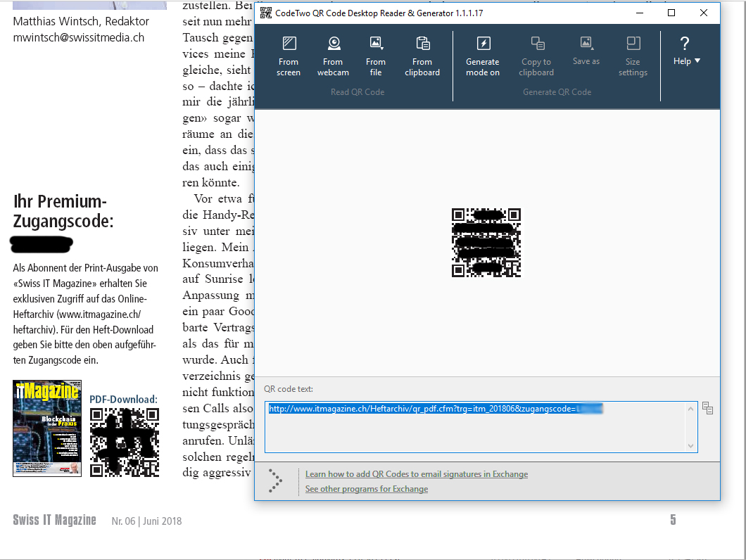746x560 pixels.
Task: Toggle Generate mode on
Action: pos(482,56)
